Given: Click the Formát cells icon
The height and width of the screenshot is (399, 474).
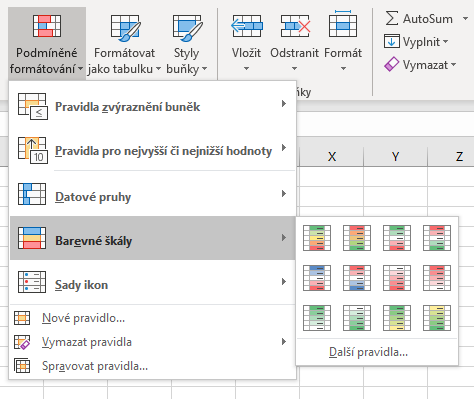Looking at the screenshot, I should click(x=343, y=24).
